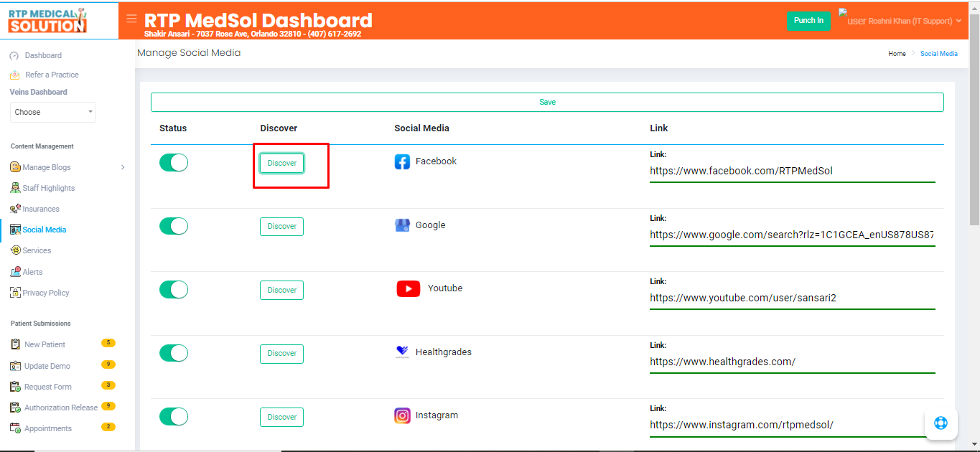
Task: Click the Instagram link input field
Action: point(793,425)
